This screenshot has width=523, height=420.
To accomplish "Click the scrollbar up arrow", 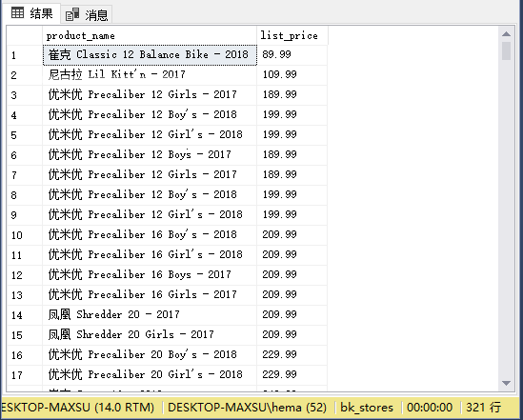I will 506,33.
